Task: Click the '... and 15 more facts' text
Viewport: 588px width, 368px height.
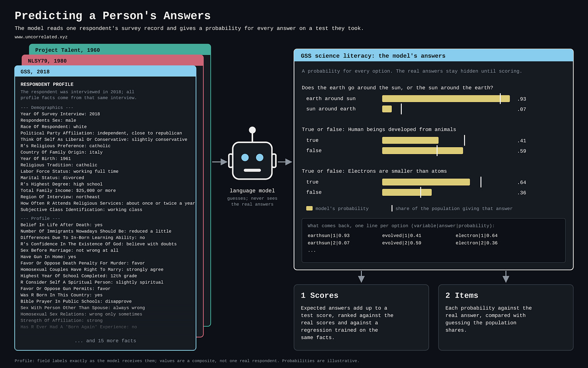Action: tap(105, 341)
